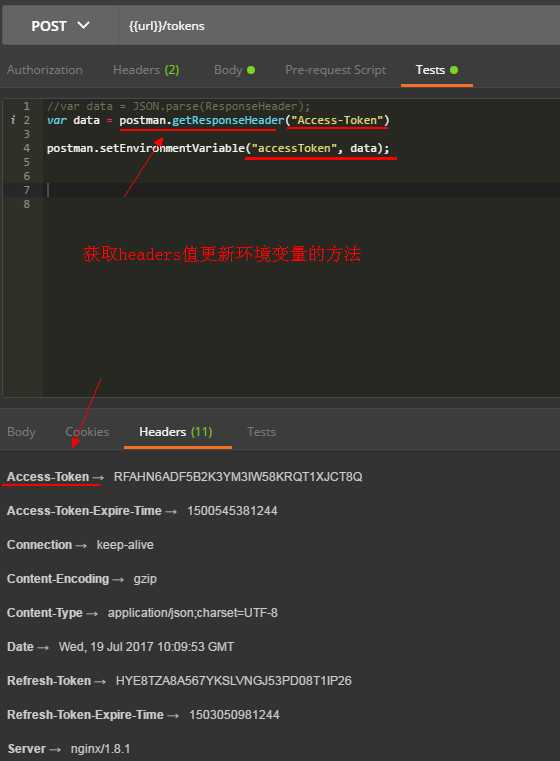Screen dimensions: 560x761
Task: Open the response Body tab
Action: 21,431
